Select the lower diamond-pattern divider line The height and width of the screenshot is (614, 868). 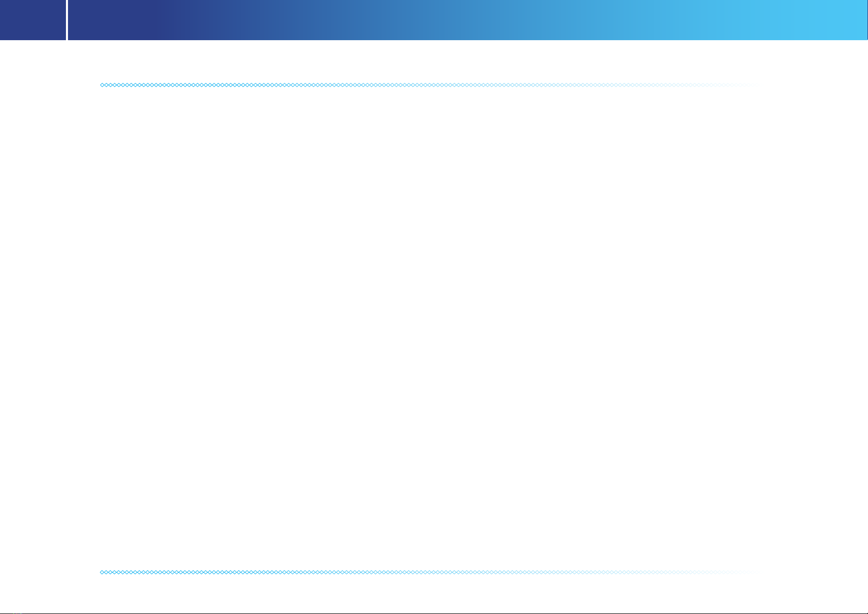[x=428, y=572]
